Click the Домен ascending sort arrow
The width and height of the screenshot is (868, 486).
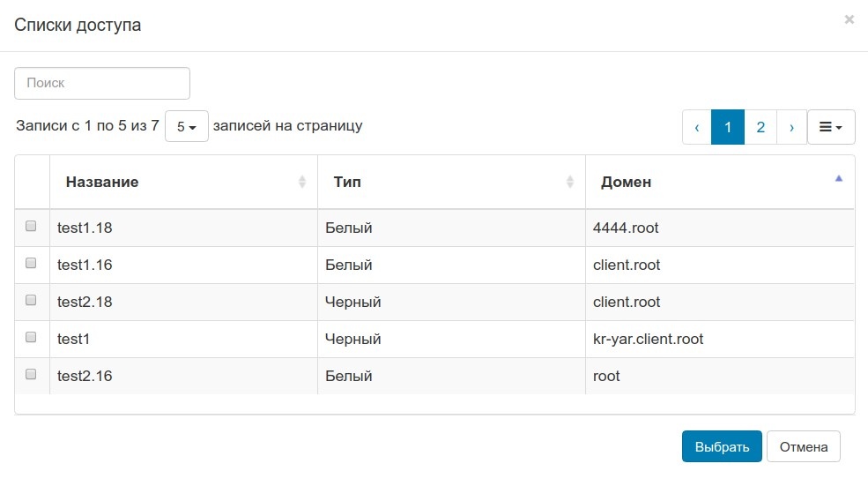(x=839, y=178)
